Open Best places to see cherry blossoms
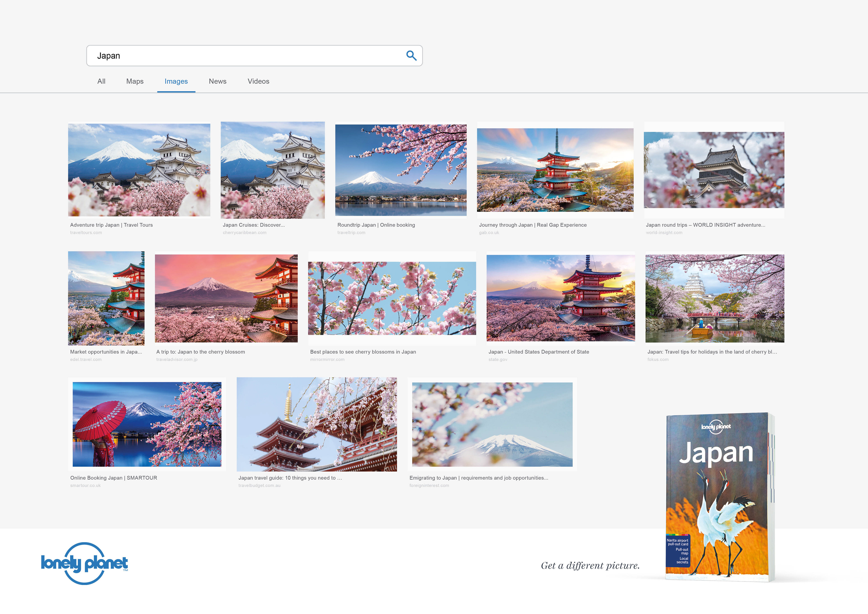 (x=363, y=352)
